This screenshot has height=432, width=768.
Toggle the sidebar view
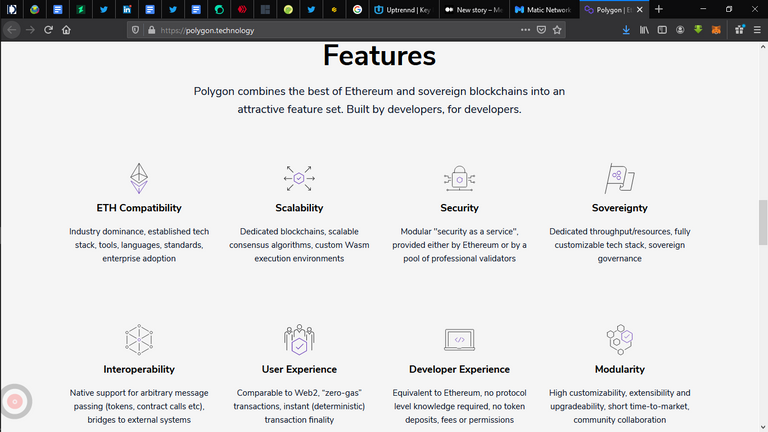pyautogui.click(x=662, y=30)
